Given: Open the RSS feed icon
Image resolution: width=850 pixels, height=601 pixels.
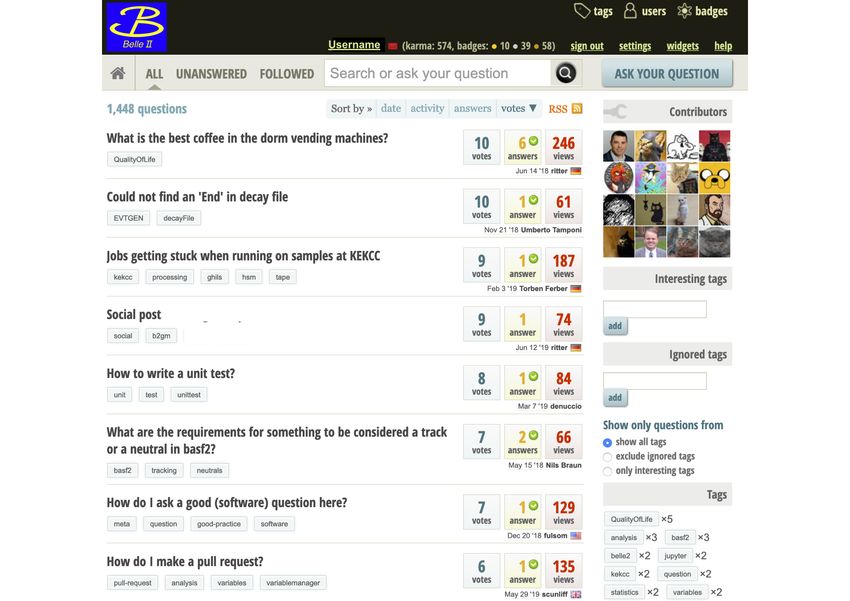Looking at the screenshot, I should (577, 108).
